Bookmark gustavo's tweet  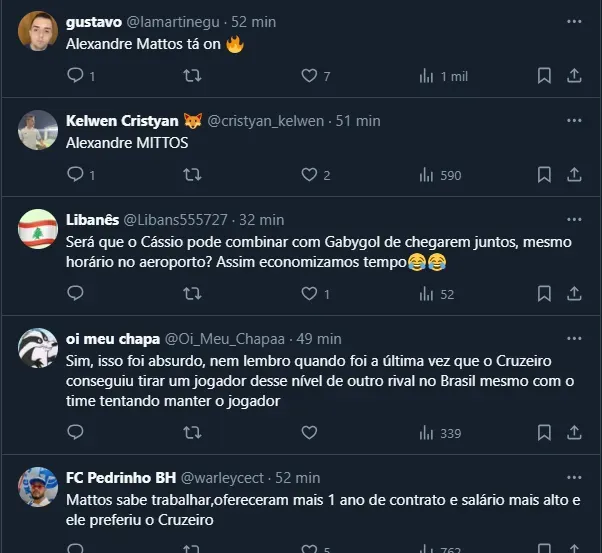tap(544, 76)
